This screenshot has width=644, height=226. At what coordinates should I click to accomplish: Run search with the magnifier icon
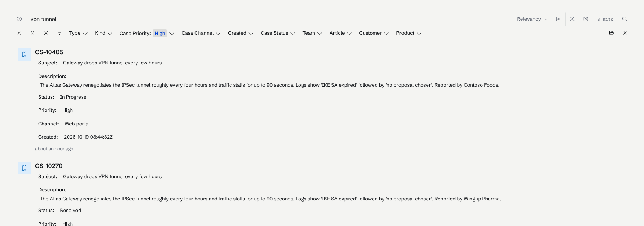click(625, 19)
